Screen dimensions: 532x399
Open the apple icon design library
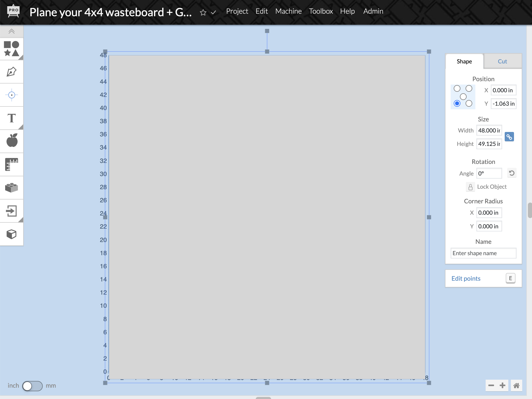12,141
